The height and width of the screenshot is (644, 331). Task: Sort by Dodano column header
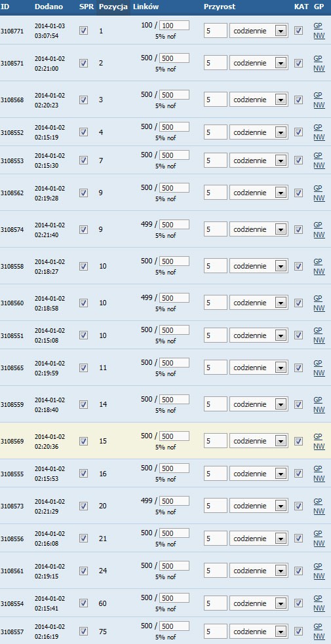49,7
